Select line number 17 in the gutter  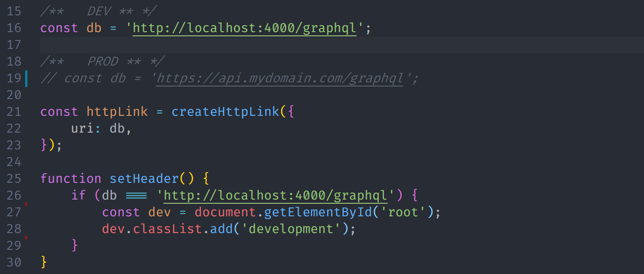point(14,45)
